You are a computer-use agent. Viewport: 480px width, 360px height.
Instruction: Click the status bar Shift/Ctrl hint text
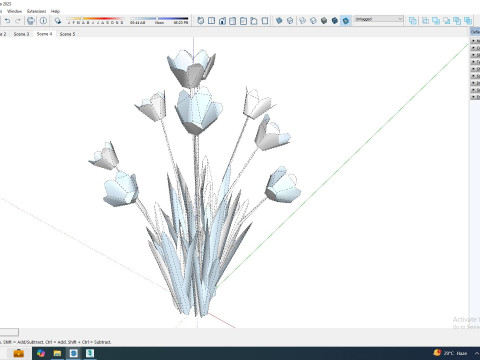pos(56,342)
